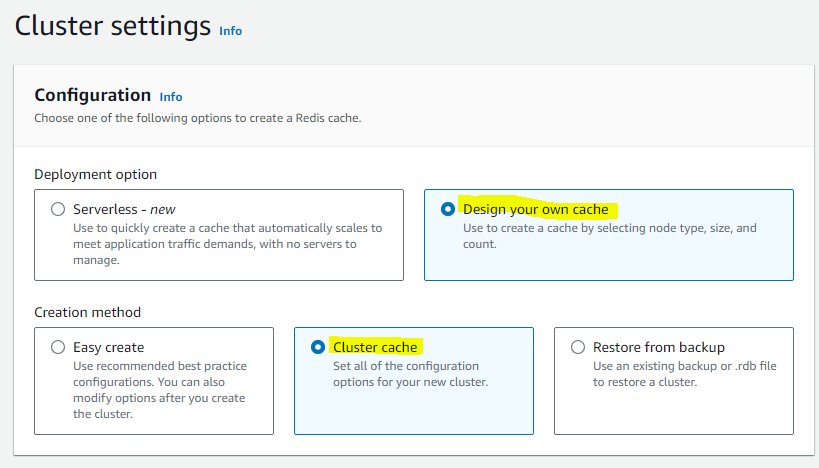The width and height of the screenshot is (819, 468).
Task: Select the Restore from backup radio button
Action: (578, 347)
